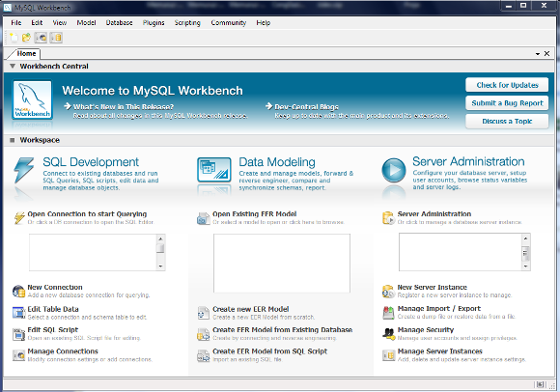This screenshot has height=392, width=560.
Task: Open the View menu
Action: (60, 23)
